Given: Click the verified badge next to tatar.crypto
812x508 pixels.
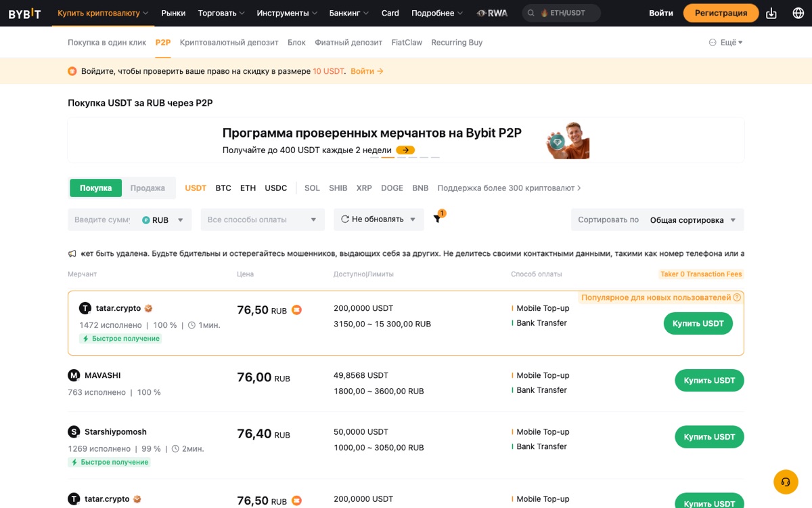Looking at the screenshot, I should (149, 308).
